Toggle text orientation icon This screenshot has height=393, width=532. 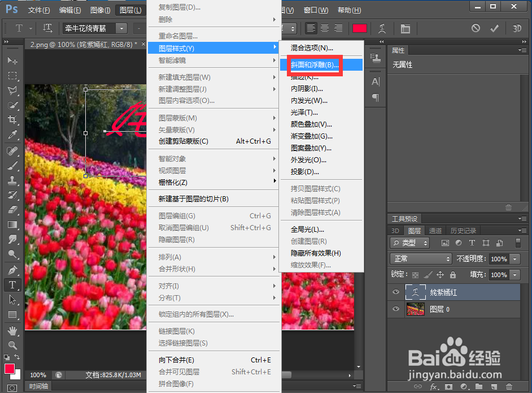(x=47, y=28)
